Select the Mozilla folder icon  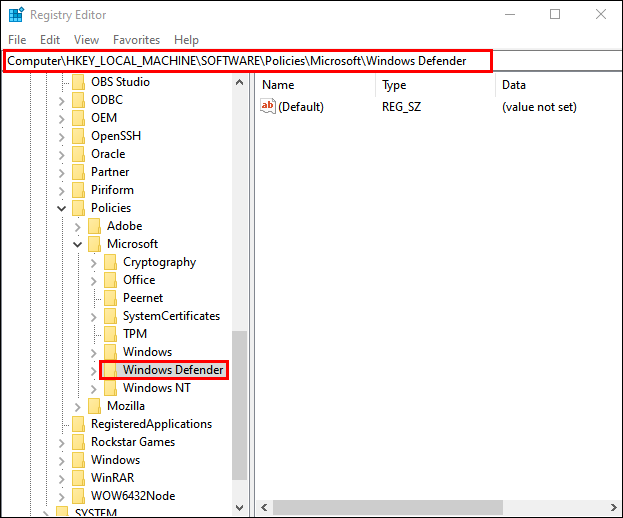pyautogui.click(x=94, y=406)
